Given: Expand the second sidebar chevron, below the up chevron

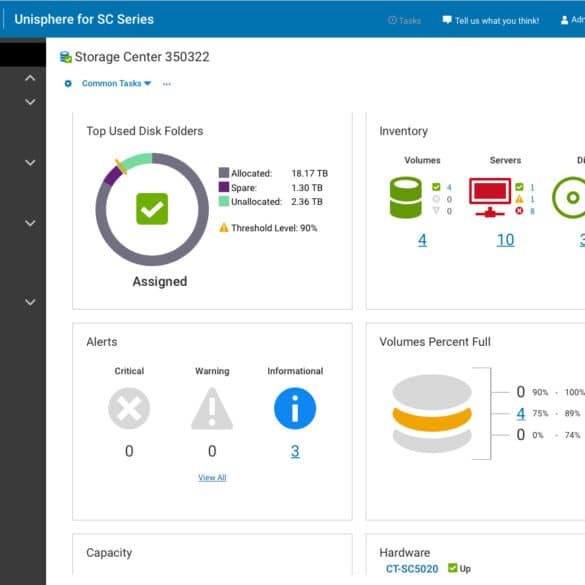Looking at the screenshot, I should 30,102.
